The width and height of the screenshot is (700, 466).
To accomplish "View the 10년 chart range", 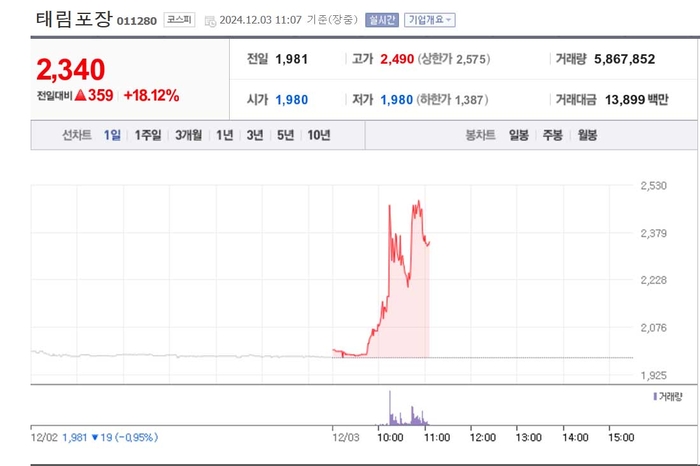I will tap(319, 135).
